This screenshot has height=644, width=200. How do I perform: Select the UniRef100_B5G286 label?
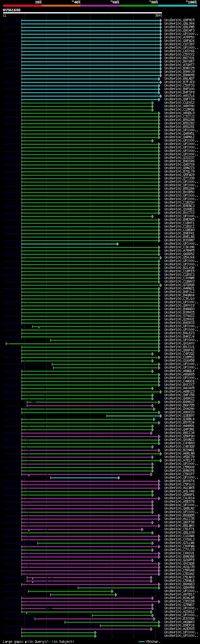coord(179,120)
